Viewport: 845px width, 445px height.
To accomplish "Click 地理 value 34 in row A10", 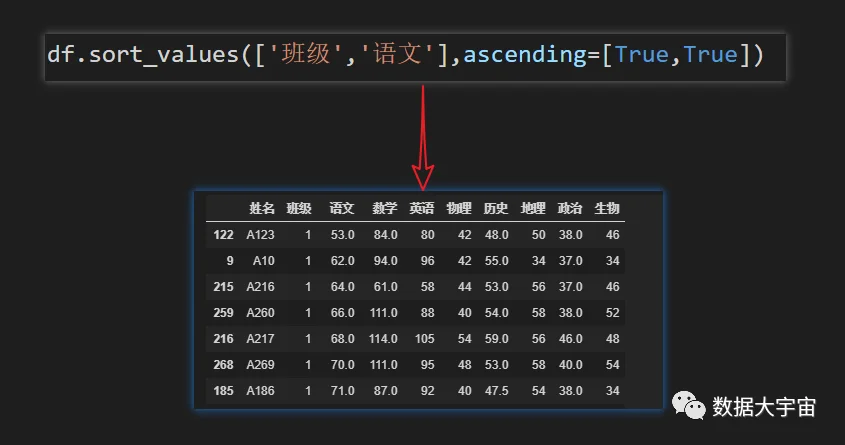I will [539, 261].
